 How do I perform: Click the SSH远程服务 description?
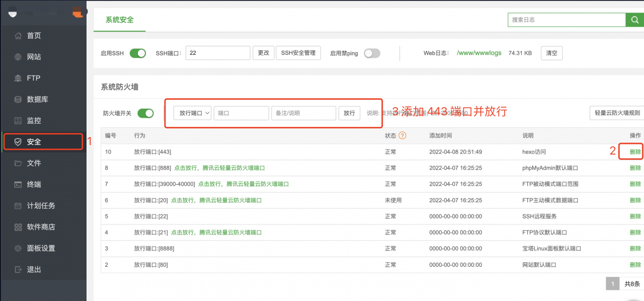click(x=539, y=216)
